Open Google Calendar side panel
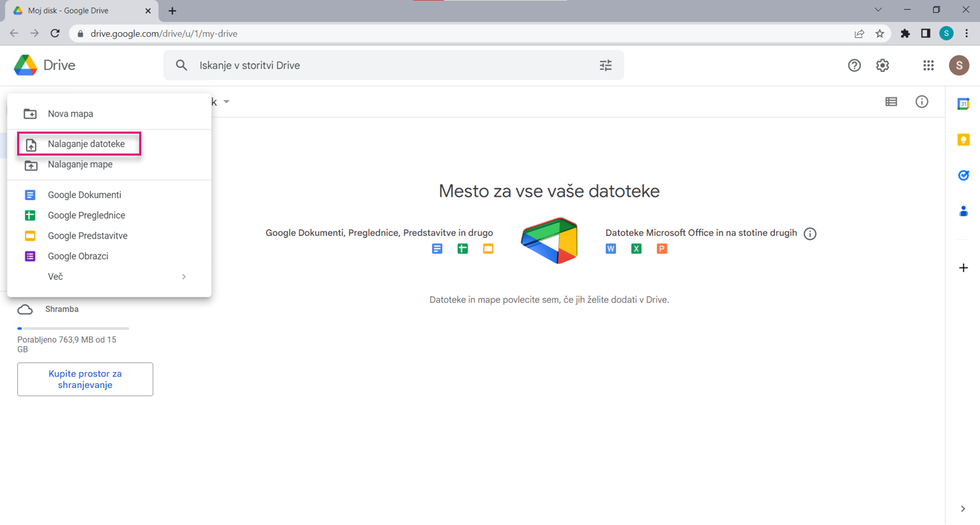 963,104
